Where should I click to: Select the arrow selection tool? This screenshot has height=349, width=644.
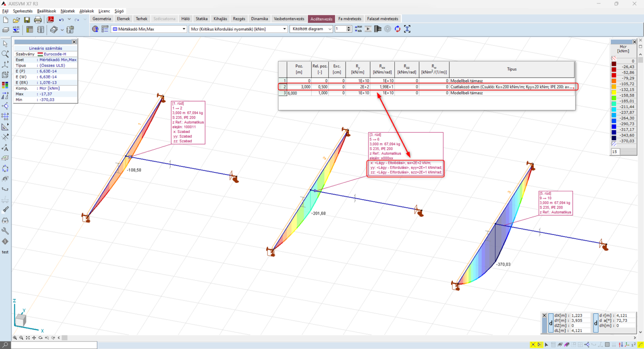click(x=5, y=44)
